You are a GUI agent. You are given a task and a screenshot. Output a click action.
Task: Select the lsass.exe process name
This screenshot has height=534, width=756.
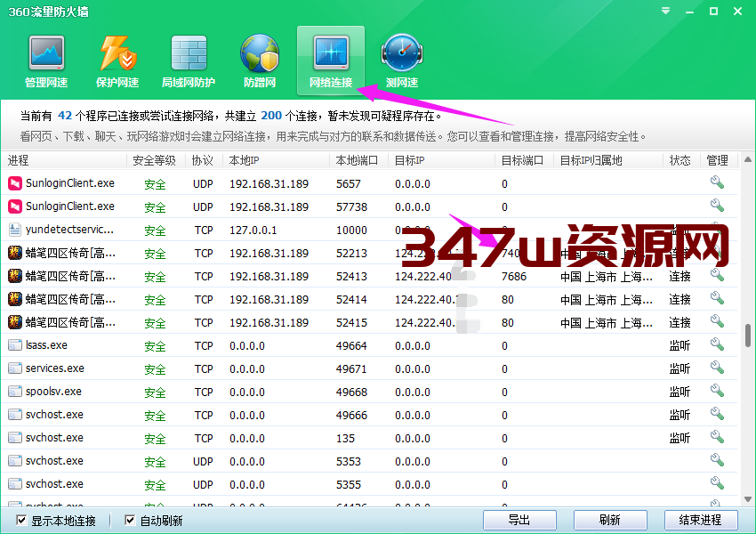point(46,345)
